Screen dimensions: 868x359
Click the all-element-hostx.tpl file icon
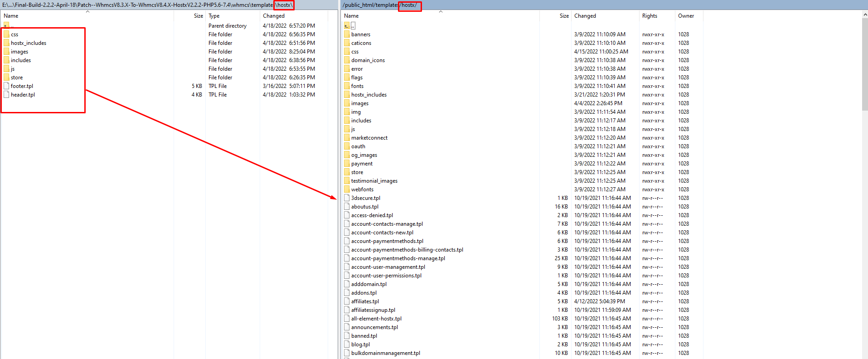point(347,319)
